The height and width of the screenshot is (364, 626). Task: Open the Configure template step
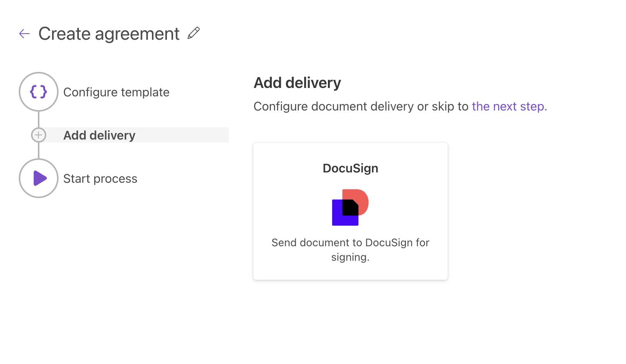point(116,92)
